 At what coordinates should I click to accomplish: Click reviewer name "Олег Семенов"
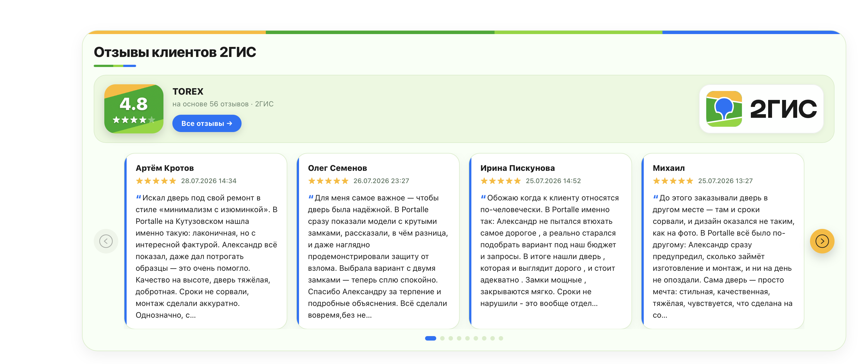pyautogui.click(x=337, y=168)
